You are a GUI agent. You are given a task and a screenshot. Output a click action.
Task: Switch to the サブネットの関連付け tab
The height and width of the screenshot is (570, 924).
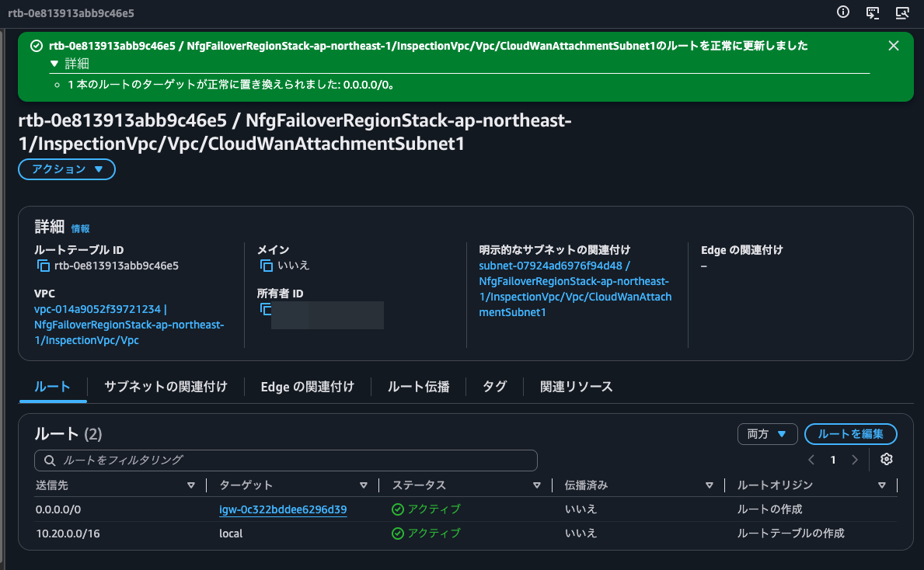pyautogui.click(x=166, y=386)
